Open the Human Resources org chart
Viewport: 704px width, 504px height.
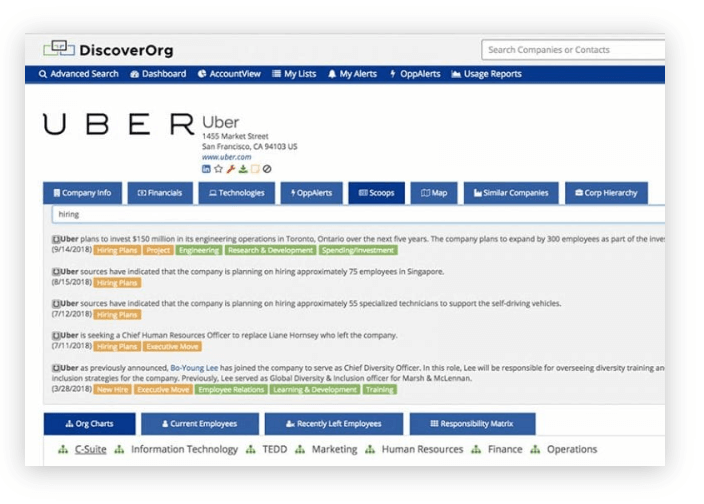[x=422, y=449]
